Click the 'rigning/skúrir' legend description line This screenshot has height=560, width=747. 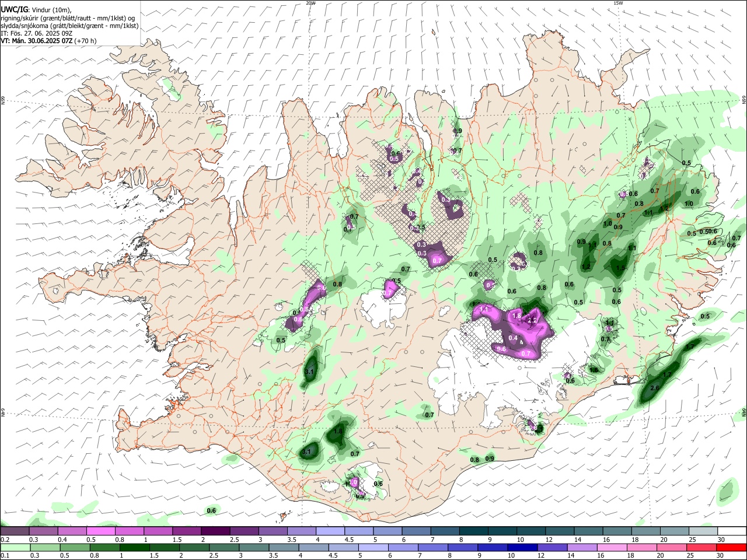(x=68, y=17)
